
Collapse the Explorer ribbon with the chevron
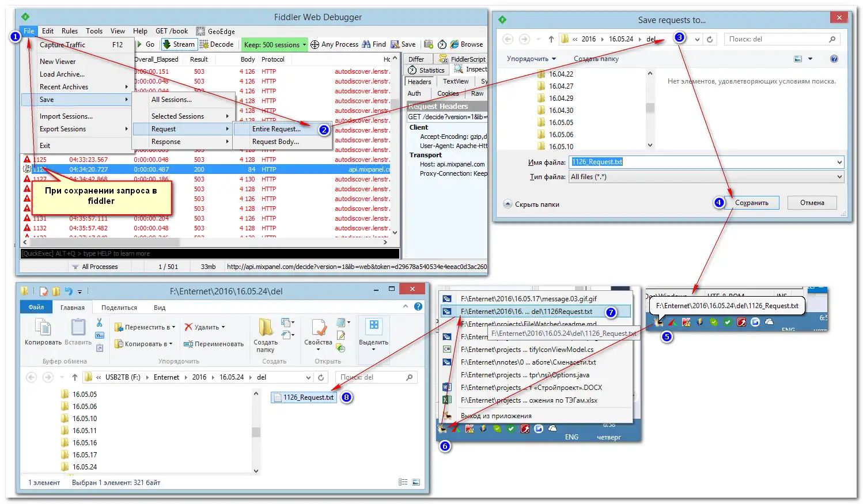[x=406, y=307]
